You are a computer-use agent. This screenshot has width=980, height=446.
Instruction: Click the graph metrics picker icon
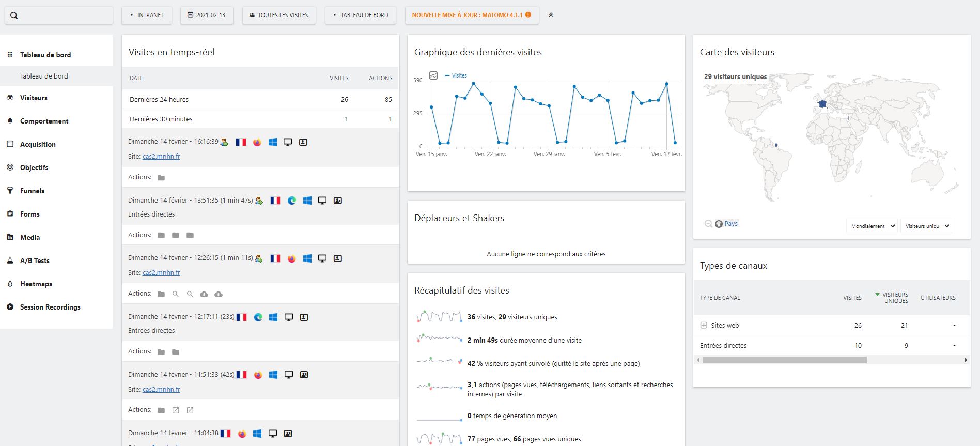[x=433, y=75]
